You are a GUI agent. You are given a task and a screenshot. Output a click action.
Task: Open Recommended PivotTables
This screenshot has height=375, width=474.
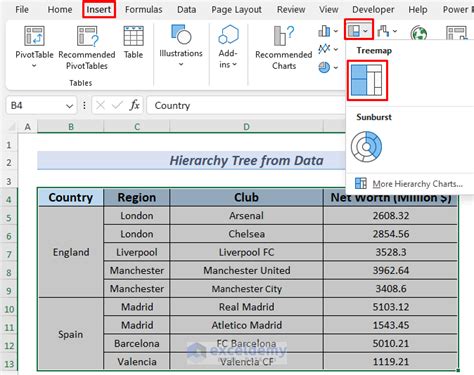click(x=87, y=48)
